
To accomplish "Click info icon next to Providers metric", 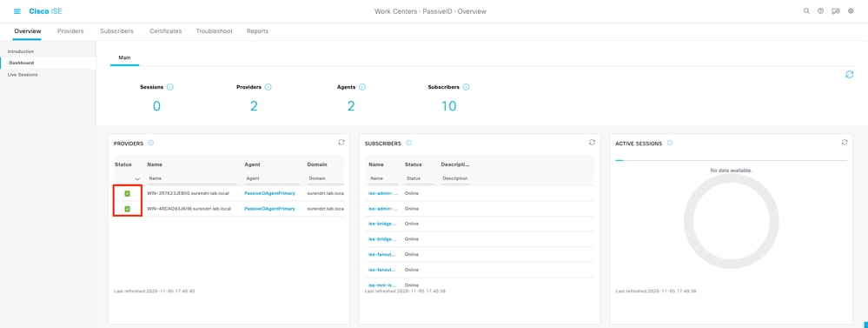I will (268, 87).
